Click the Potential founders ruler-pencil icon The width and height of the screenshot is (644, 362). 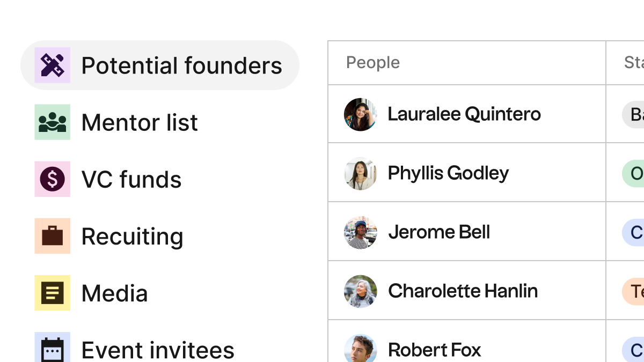53,65
